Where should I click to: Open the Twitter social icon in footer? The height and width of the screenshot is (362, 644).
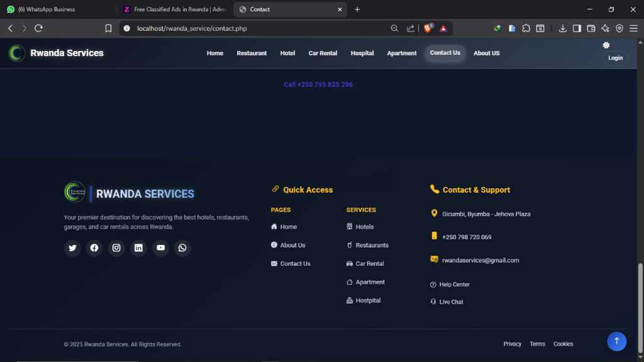pyautogui.click(x=72, y=247)
